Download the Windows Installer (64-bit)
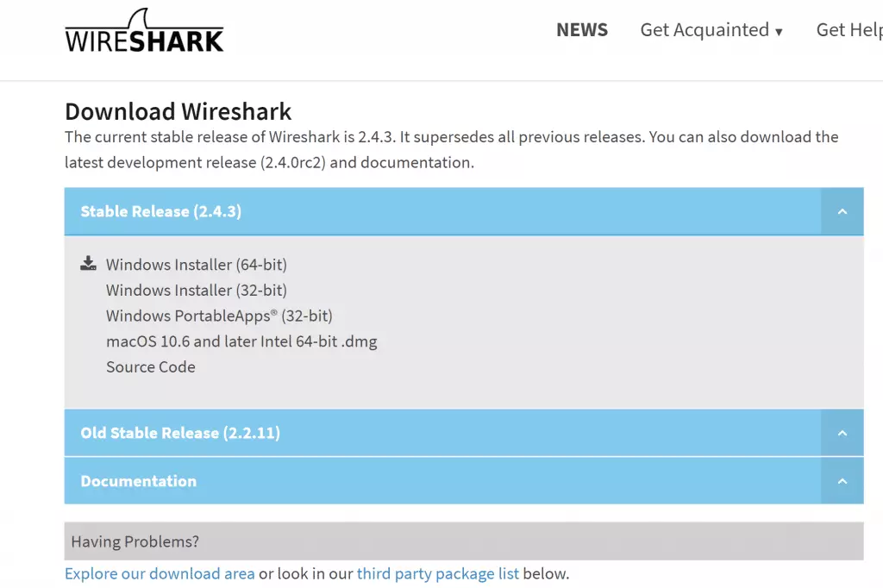Viewport: 883px width, 588px height. pyautogui.click(x=197, y=264)
